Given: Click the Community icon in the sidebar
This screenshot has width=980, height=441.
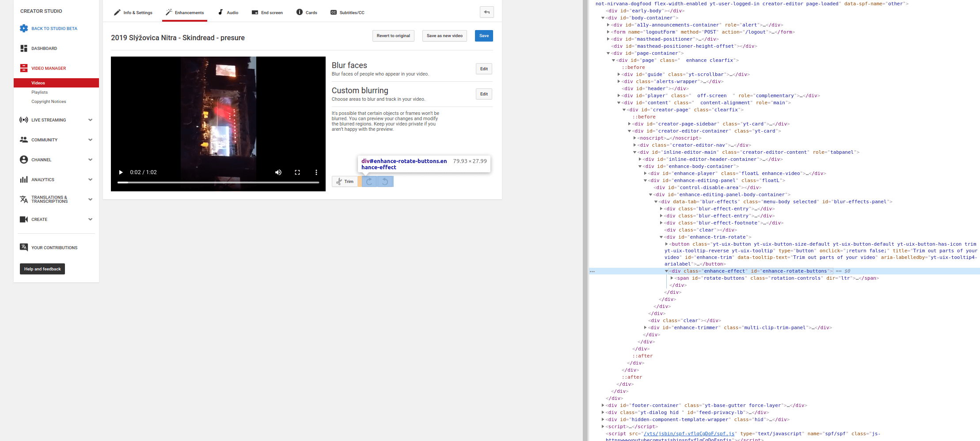Looking at the screenshot, I should click(24, 140).
